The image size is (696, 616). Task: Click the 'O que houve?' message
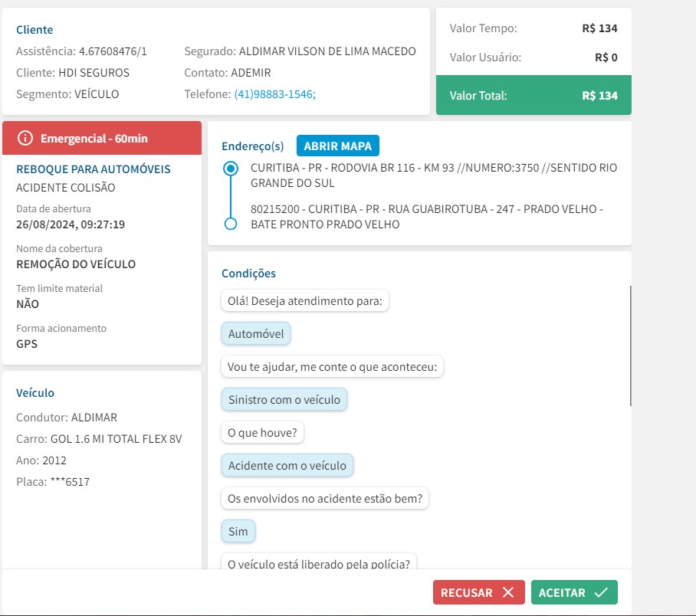[262, 433]
